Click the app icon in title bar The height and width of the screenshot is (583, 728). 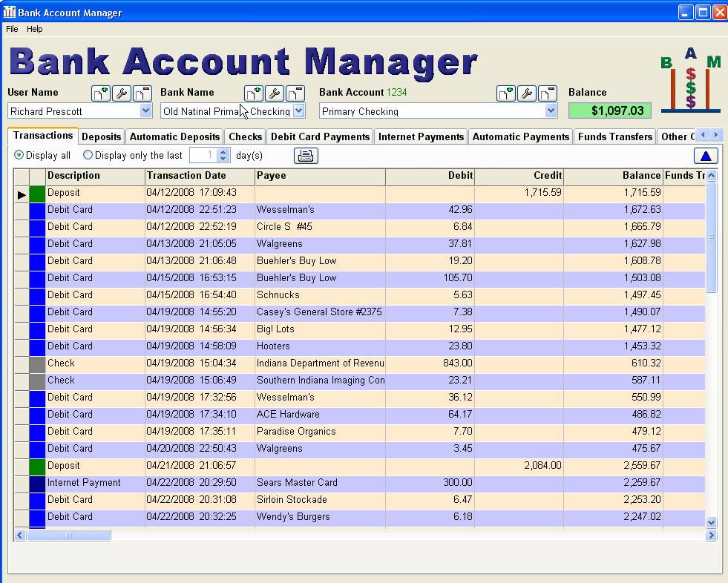pyautogui.click(x=10, y=12)
